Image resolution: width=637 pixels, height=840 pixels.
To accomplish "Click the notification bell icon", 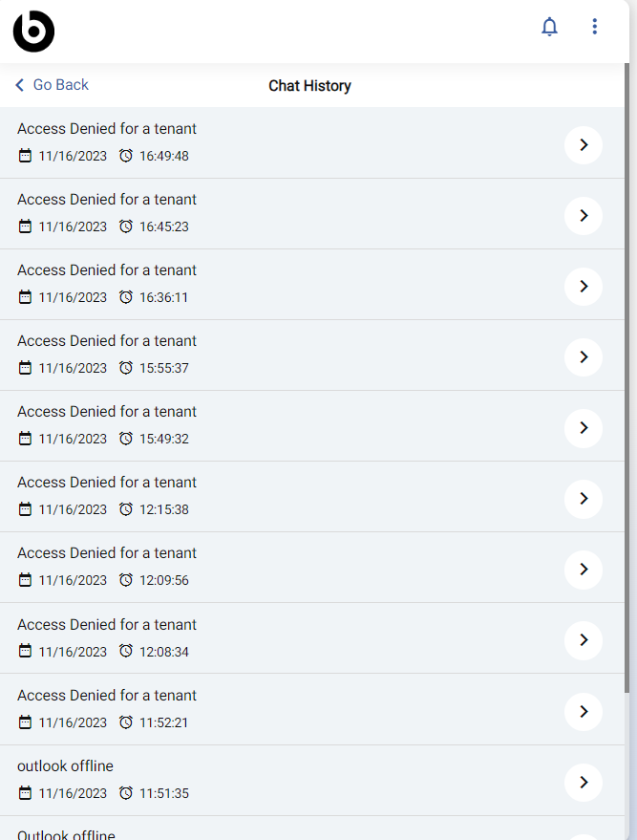I will [x=549, y=27].
